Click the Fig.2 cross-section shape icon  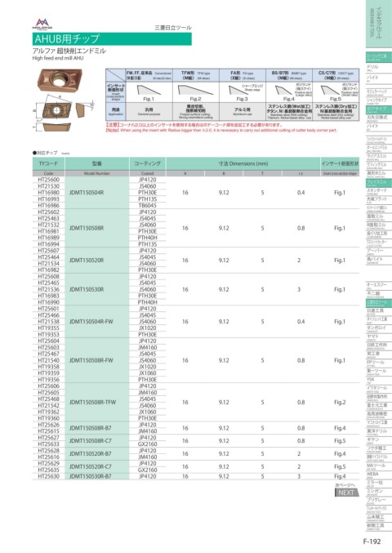pos(196,91)
